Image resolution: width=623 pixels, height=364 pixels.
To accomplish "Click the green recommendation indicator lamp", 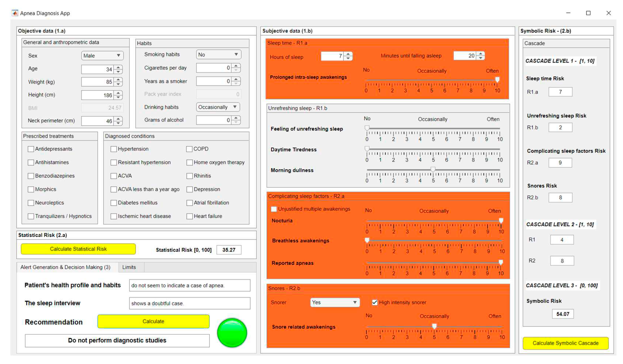I will pos(232,333).
